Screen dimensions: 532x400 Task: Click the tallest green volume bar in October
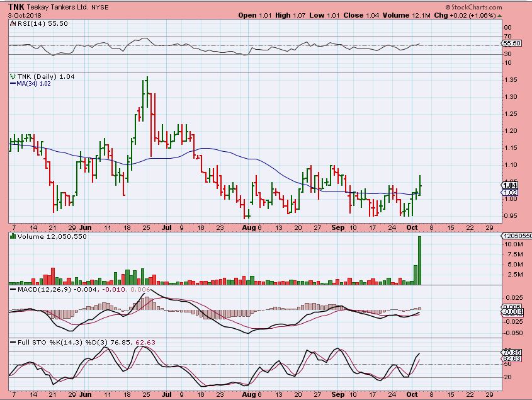tap(419, 260)
